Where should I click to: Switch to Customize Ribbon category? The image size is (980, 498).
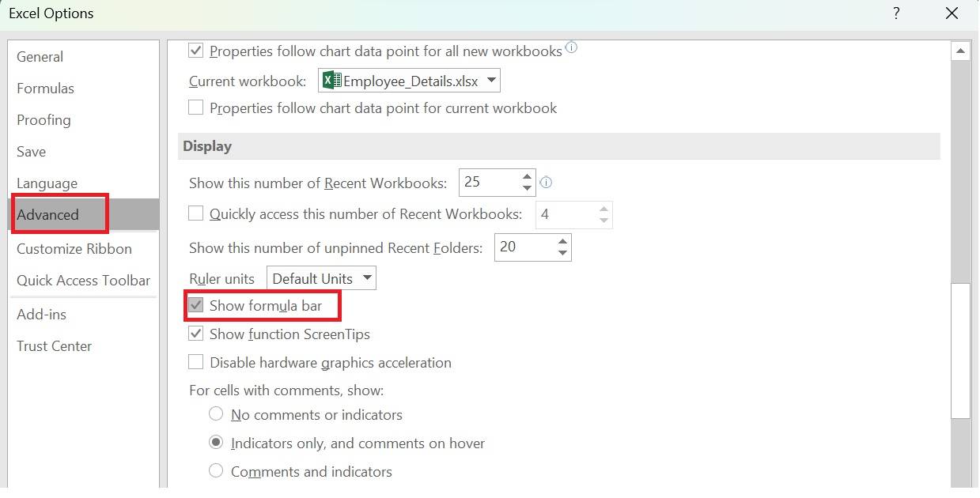(x=74, y=249)
